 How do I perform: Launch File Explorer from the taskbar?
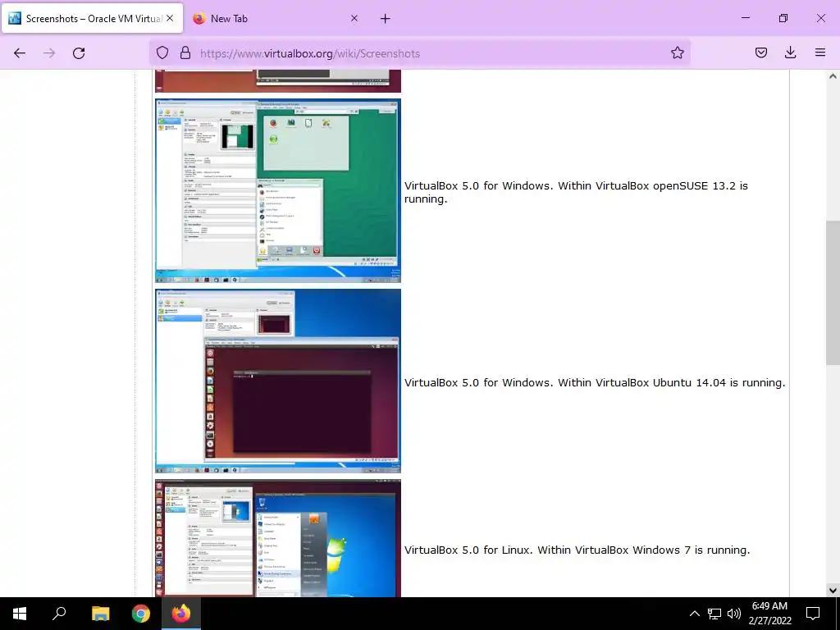100,614
